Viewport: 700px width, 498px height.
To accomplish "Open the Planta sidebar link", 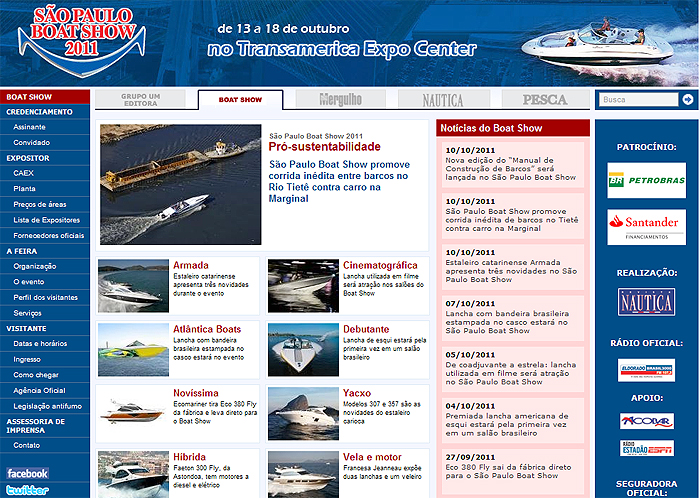I will (25, 188).
